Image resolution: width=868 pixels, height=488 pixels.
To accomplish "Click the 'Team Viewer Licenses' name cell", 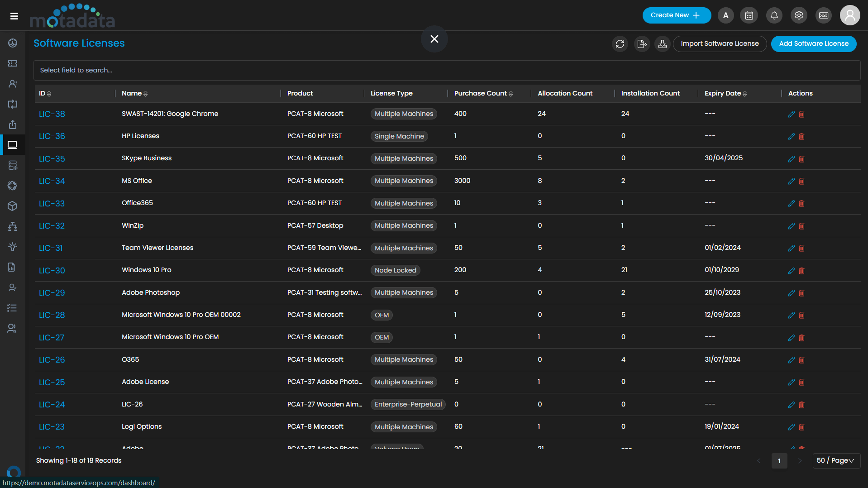I will tap(157, 248).
